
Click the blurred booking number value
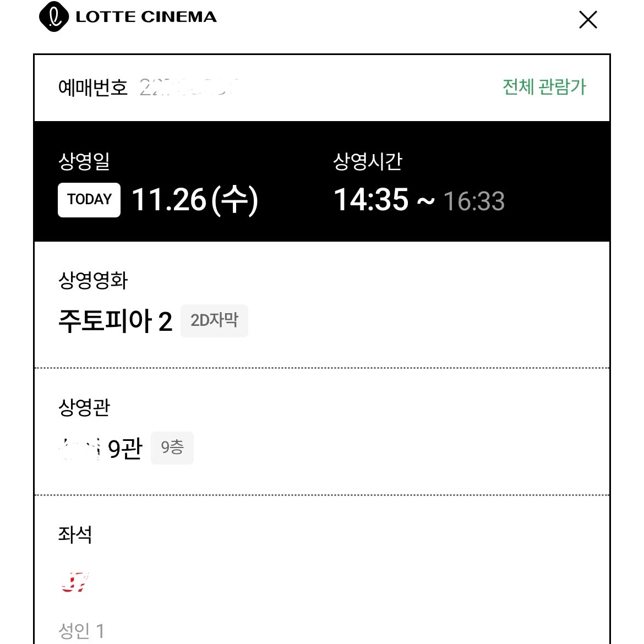click(188, 87)
